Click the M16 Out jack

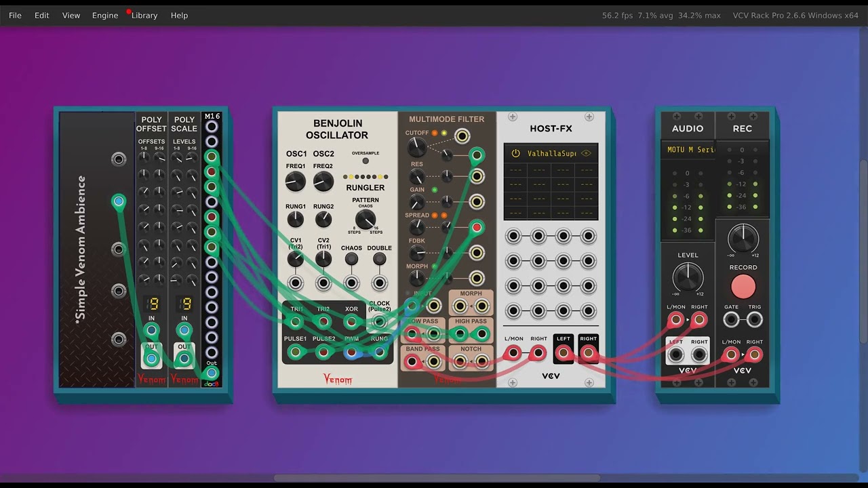(212, 373)
